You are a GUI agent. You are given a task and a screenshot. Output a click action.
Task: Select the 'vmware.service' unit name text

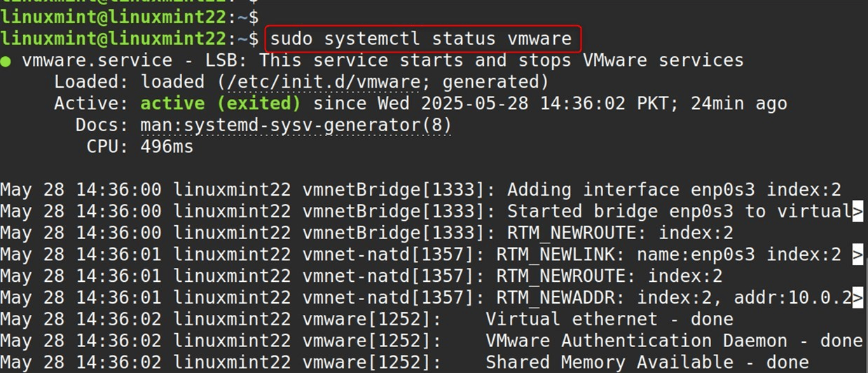(97, 60)
